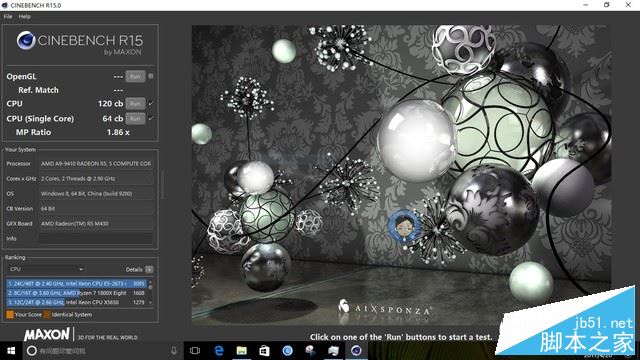Click the rendered scene image
The height and width of the screenshot is (360, 640).
coord(401,176)
